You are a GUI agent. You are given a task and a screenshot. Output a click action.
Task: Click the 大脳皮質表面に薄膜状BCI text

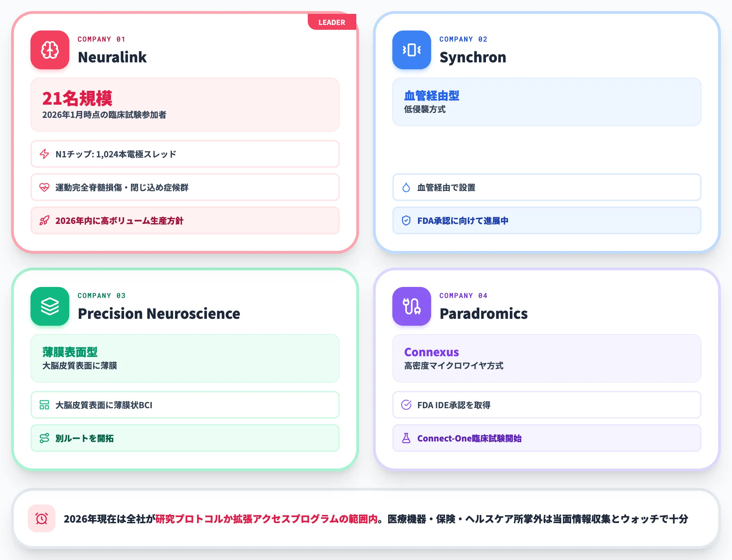[104, 405]
